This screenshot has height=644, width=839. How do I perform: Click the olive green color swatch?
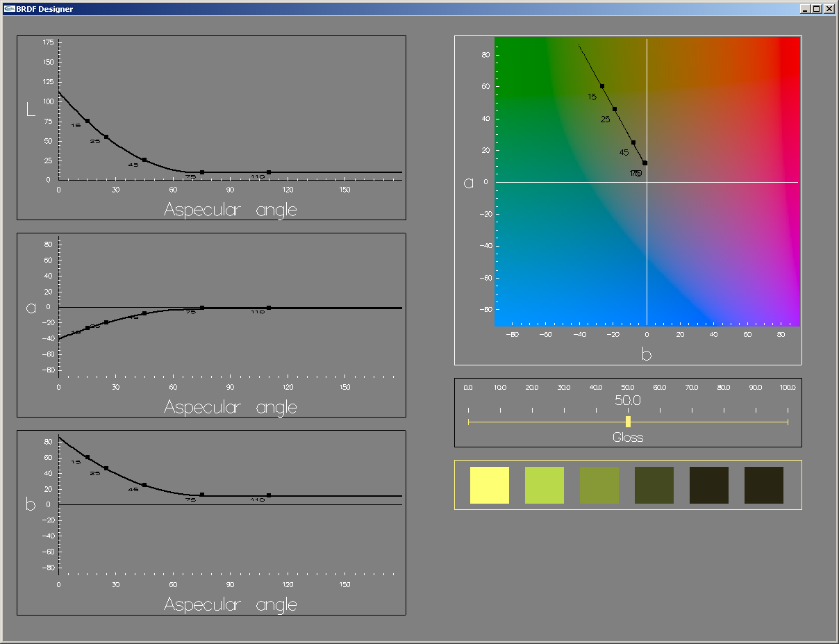tap(599, 485)
